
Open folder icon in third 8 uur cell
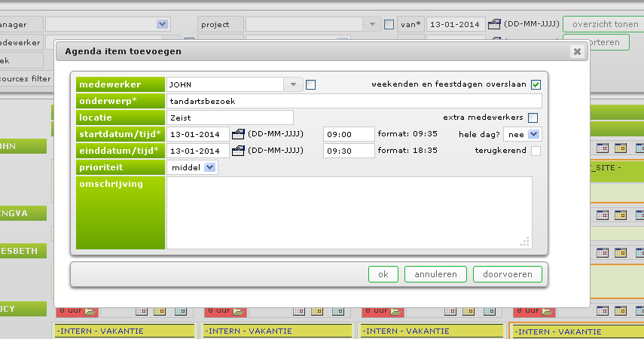(x=395, y=312)
